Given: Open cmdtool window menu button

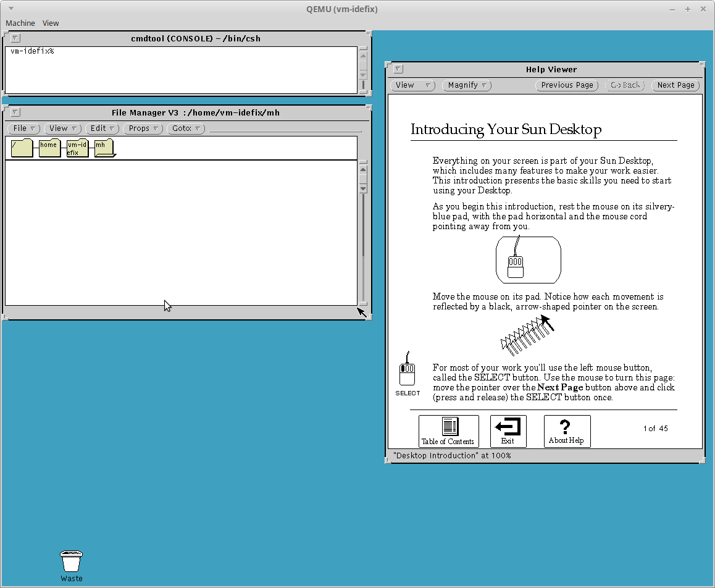Looking at the screenshot, I should pyautogui.click(x=15, y=38).
